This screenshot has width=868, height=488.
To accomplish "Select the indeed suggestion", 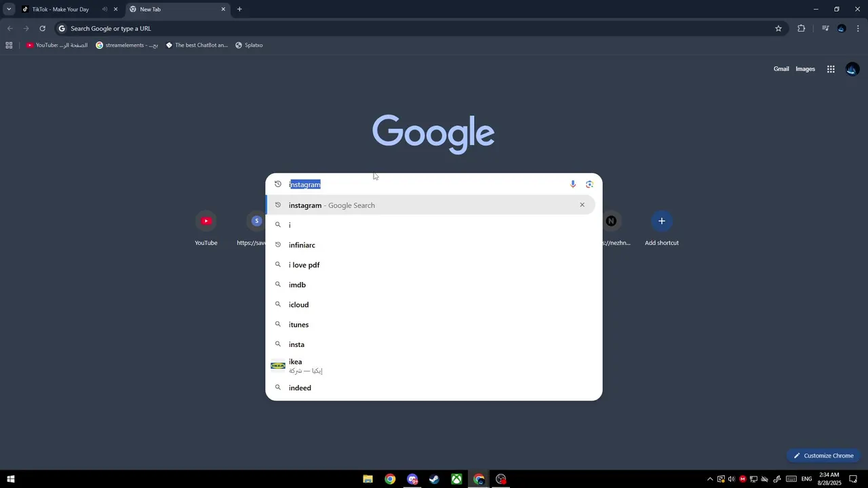I will pos(431,388).
